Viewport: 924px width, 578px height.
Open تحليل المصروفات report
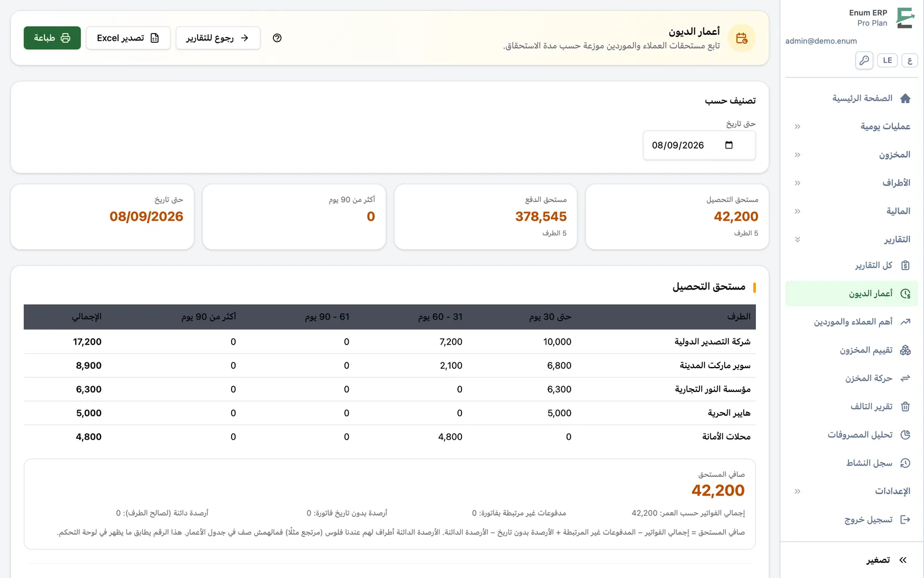(x=852, y=435)
